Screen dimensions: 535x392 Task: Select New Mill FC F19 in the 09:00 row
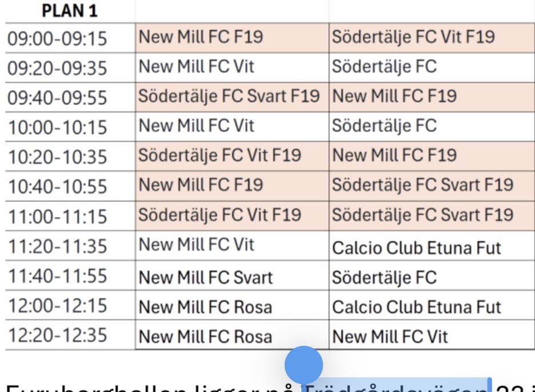click(x=201, y=37)
